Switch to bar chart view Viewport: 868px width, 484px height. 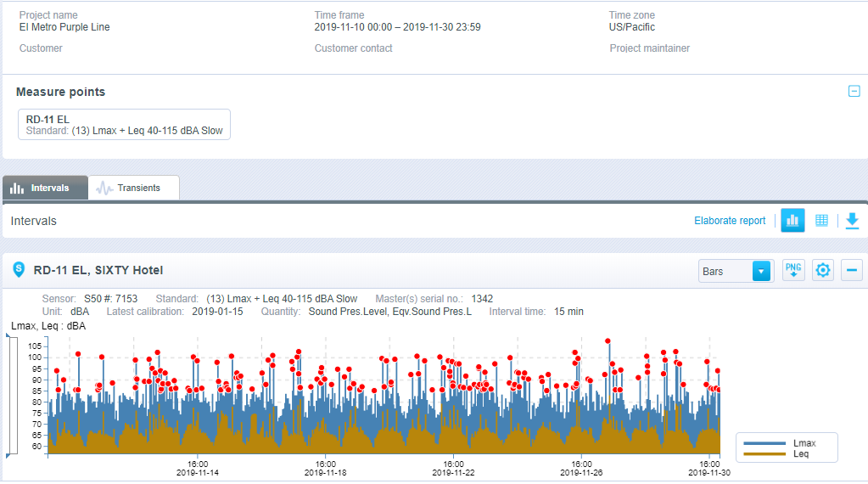click(792, 221)
